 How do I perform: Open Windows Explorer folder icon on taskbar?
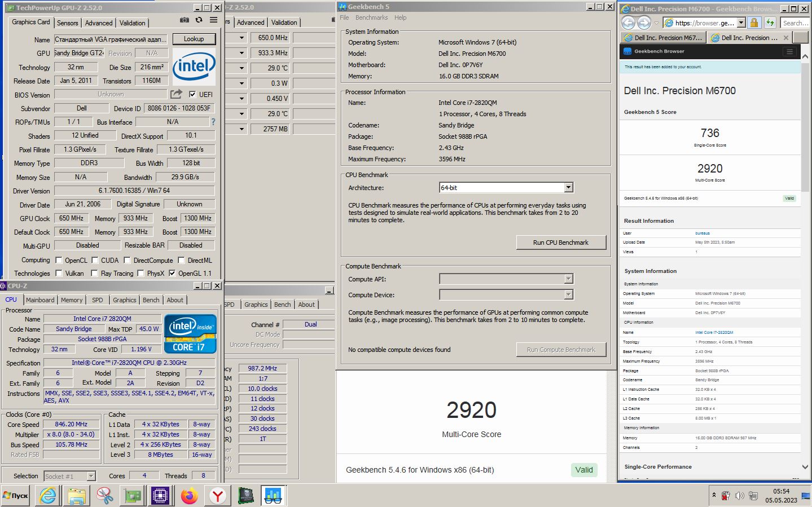(x=76, y=496)
